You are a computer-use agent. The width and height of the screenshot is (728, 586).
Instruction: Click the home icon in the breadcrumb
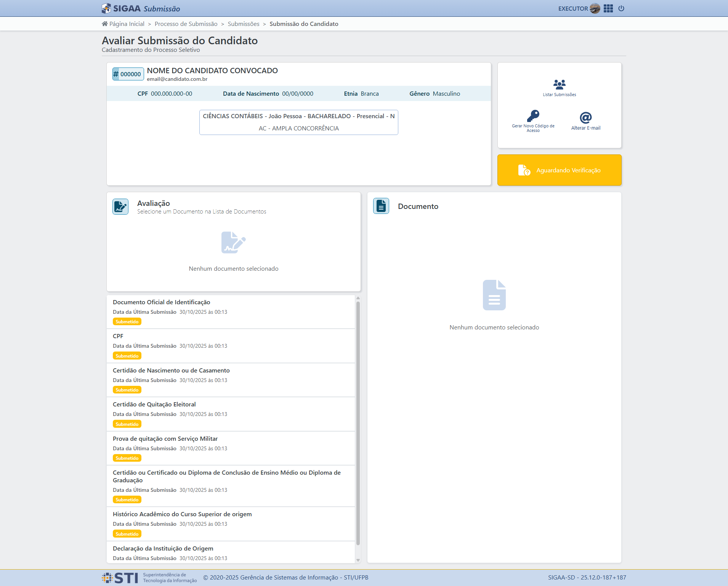click(x=104, y=23)
